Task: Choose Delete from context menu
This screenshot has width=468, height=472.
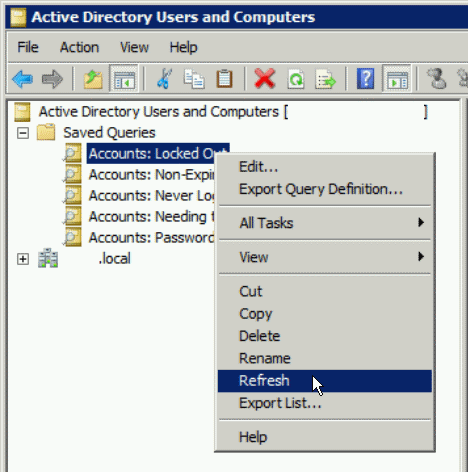Action: 325,336
